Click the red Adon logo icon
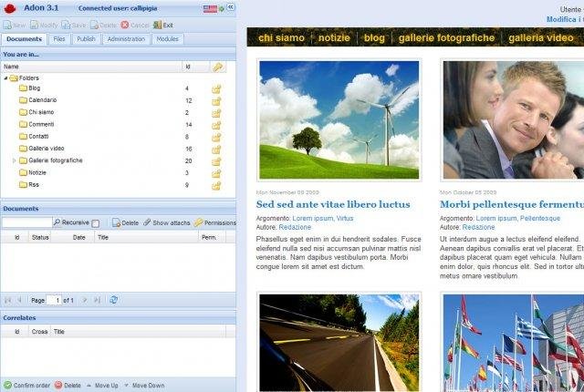Screen dimensions: 584x392 pyautogui.click(x=10, y=8)
